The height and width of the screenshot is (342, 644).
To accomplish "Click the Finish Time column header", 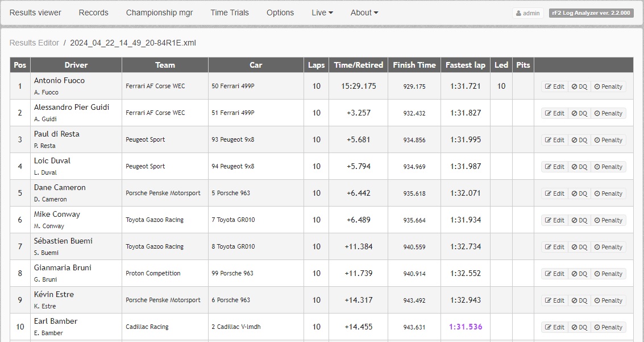I will coord(414,65).
